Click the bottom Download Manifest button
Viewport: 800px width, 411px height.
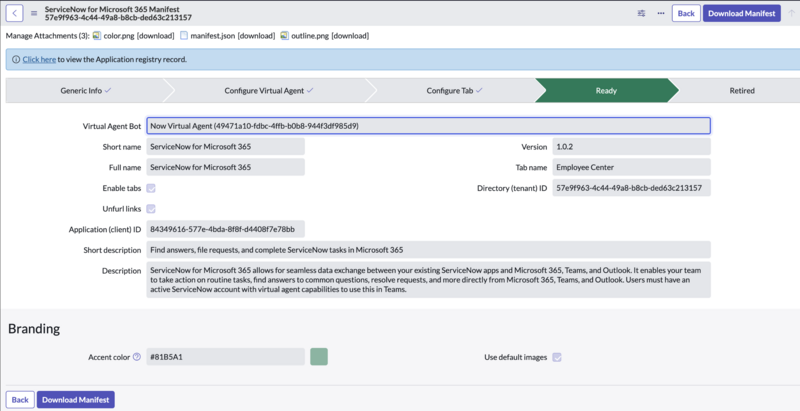click(x=76, y=400)
